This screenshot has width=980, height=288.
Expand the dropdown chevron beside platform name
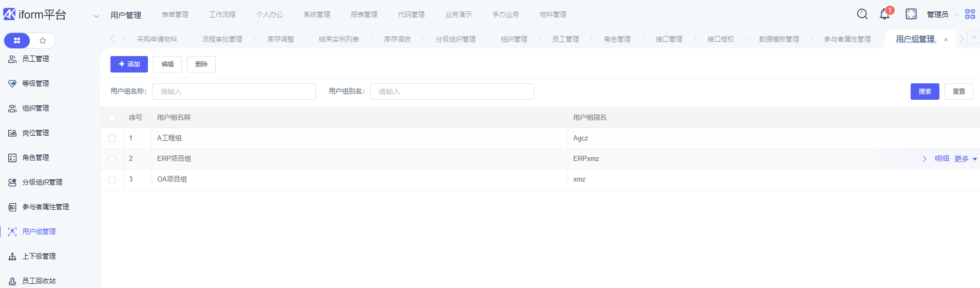tap(96, 16)
